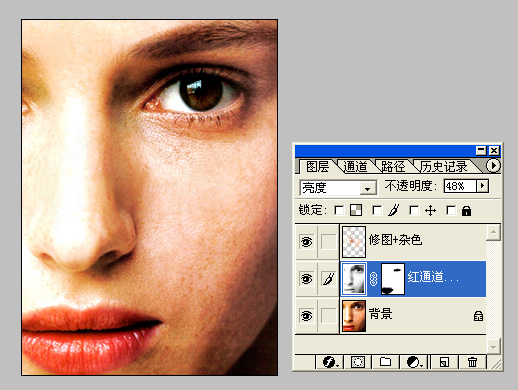Enable the lock position checkbox
Viewport: 518px width, 390px height.
(414, 210)
